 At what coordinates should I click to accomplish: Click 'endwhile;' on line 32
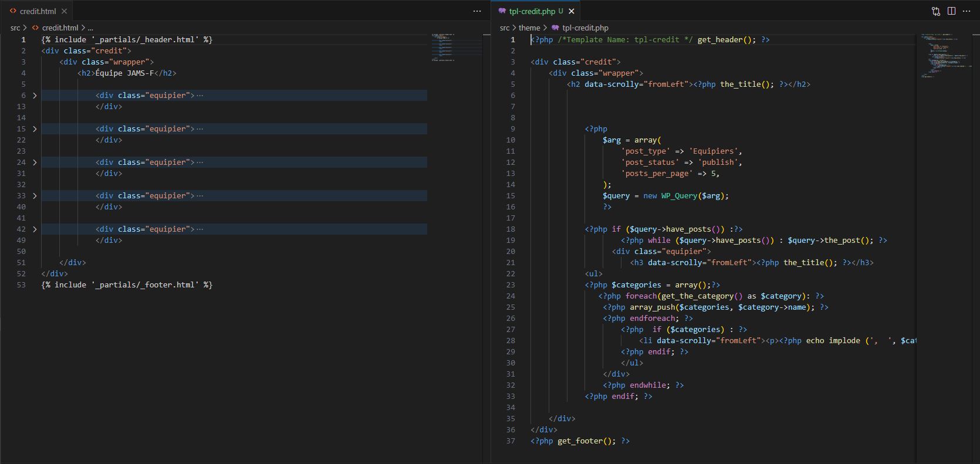point(650,385)
